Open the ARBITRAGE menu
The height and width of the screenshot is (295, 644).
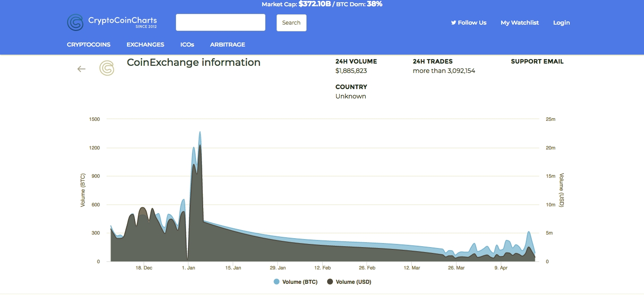[227, 45]
